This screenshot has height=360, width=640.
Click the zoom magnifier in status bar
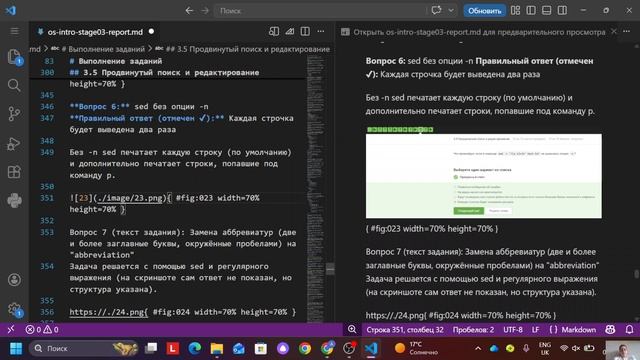coord(352,329)
